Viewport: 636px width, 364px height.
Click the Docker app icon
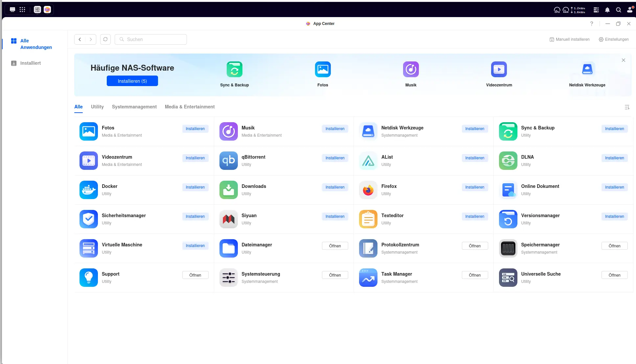point(88,190)
